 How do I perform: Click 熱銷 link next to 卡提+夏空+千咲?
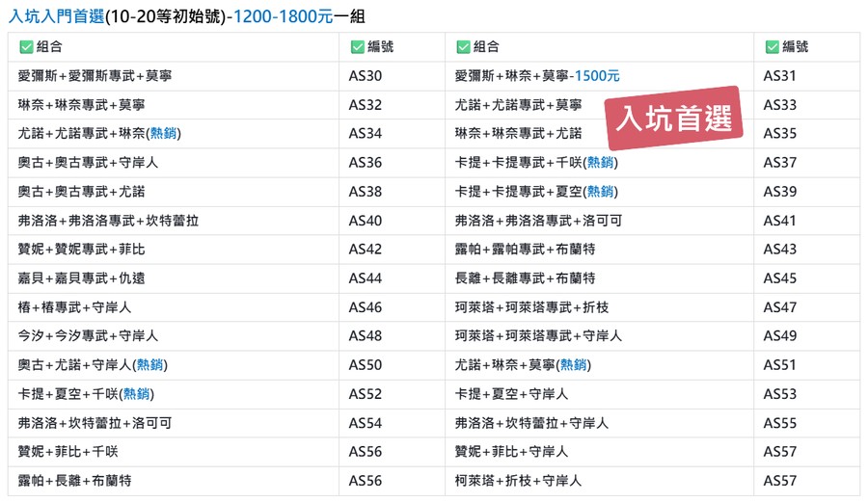(136, 394)
